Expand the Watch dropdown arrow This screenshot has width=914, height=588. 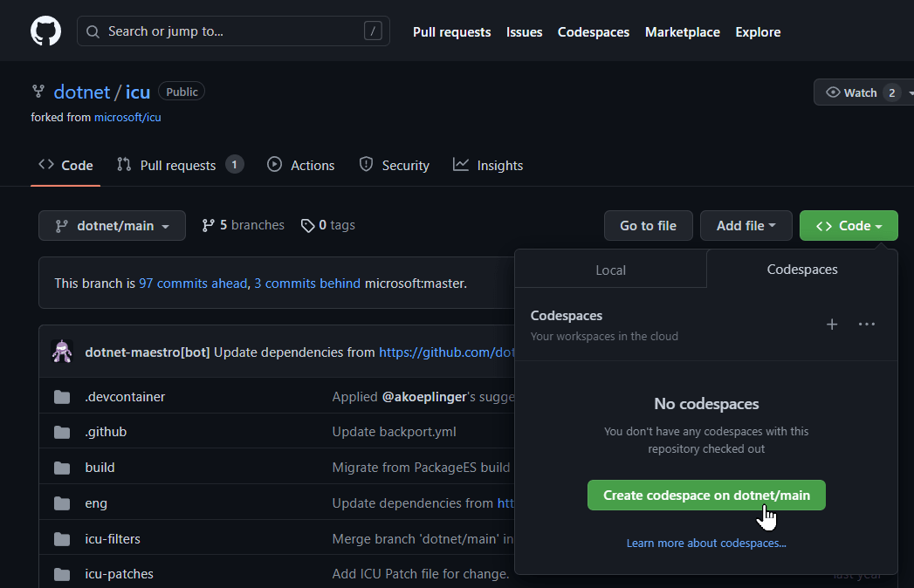click(910, 92)
